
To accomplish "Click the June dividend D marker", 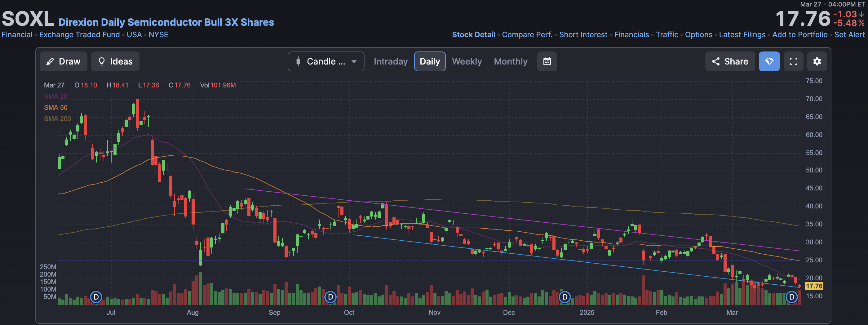I will click(x=96, y=297).
